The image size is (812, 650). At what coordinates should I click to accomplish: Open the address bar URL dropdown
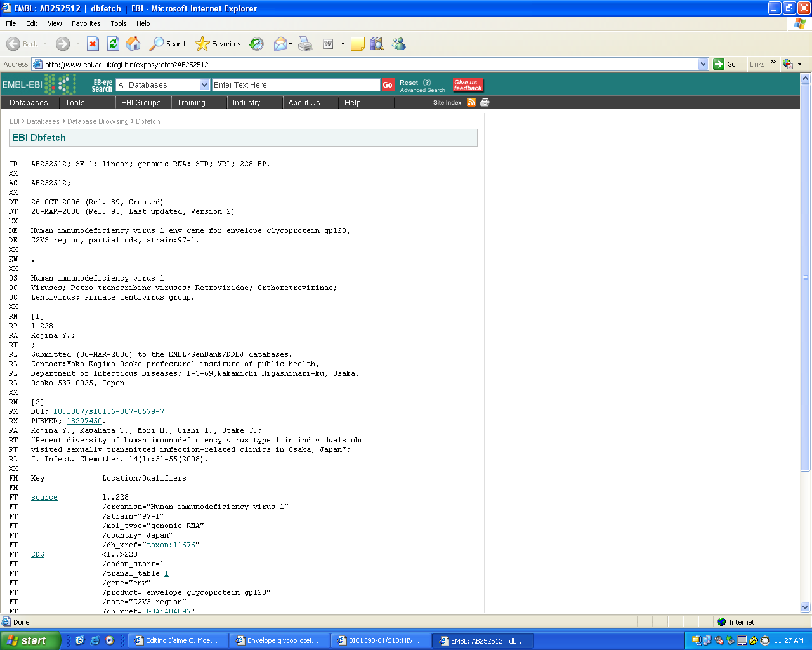point(703,64)
